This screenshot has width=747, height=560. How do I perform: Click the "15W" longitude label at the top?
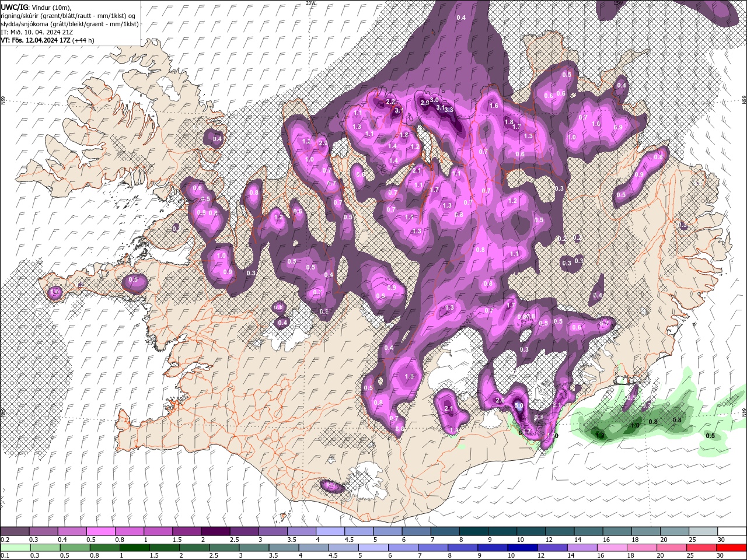619,3
